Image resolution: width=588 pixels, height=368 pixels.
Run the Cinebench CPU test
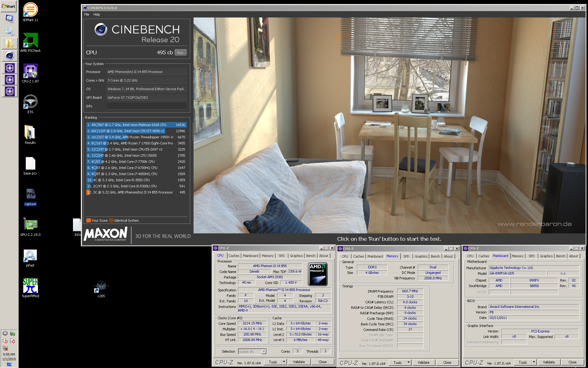180,52
